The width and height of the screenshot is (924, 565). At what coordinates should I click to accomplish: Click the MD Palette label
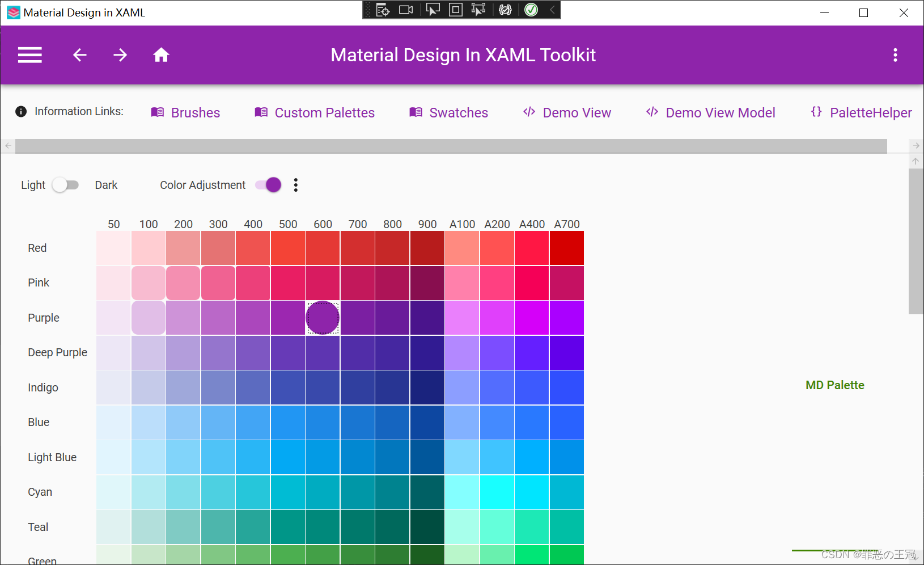(x=835, y=385)
